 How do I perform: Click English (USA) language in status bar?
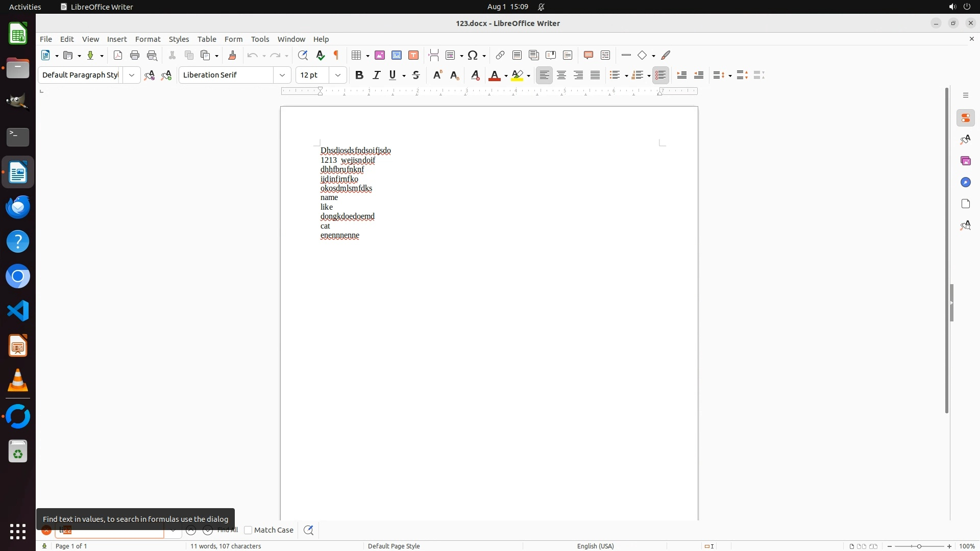(595, 546)
